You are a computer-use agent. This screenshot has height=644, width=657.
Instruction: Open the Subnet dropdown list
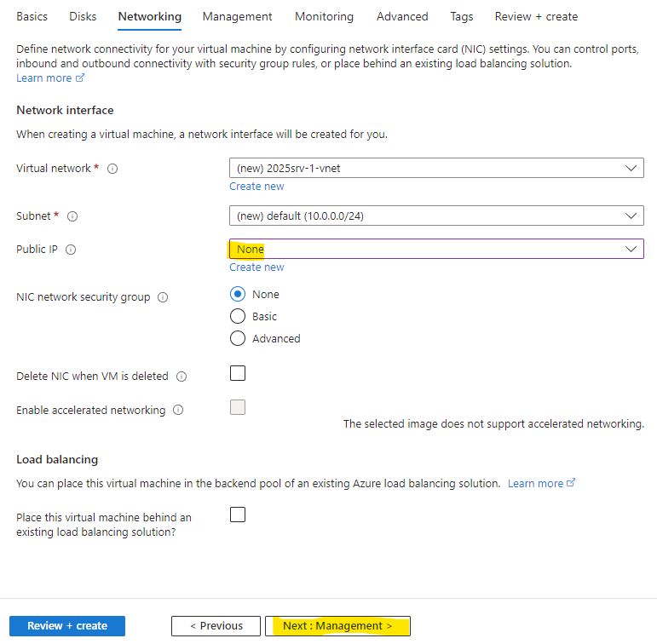[x=436, y=216]
